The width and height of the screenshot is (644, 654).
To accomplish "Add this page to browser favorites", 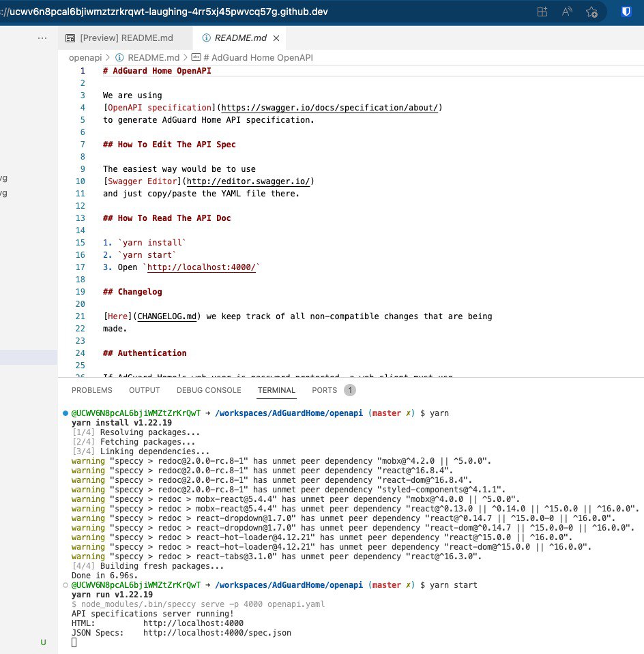I will (591, 12).
